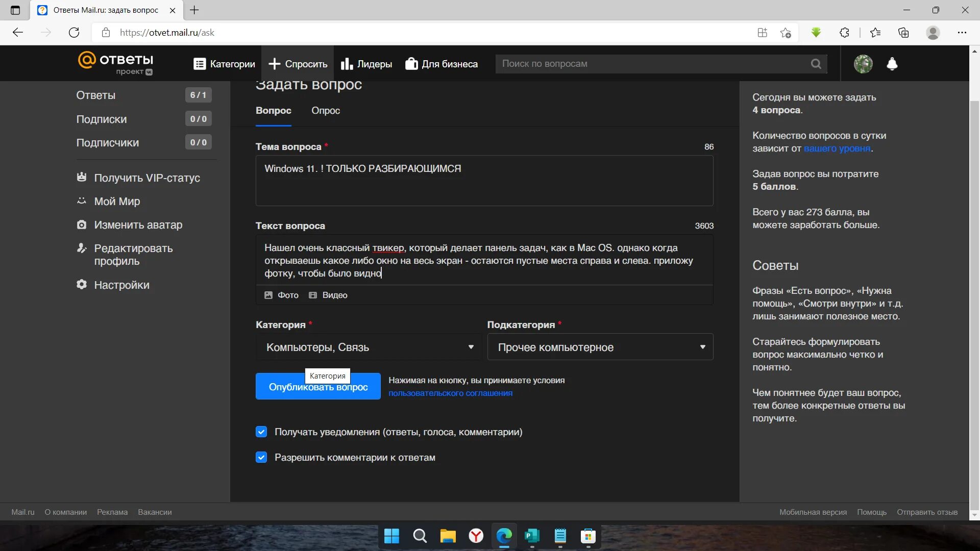
Task: Uncheck Получать уведомления checkbox
Action: (261, 432)
